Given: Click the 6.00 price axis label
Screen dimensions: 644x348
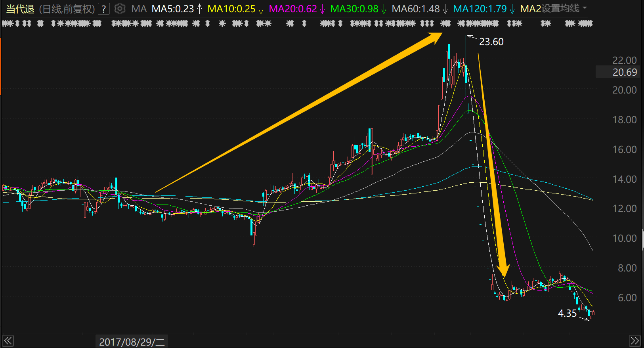Looking at the screenshot, I should coord(627,298).
